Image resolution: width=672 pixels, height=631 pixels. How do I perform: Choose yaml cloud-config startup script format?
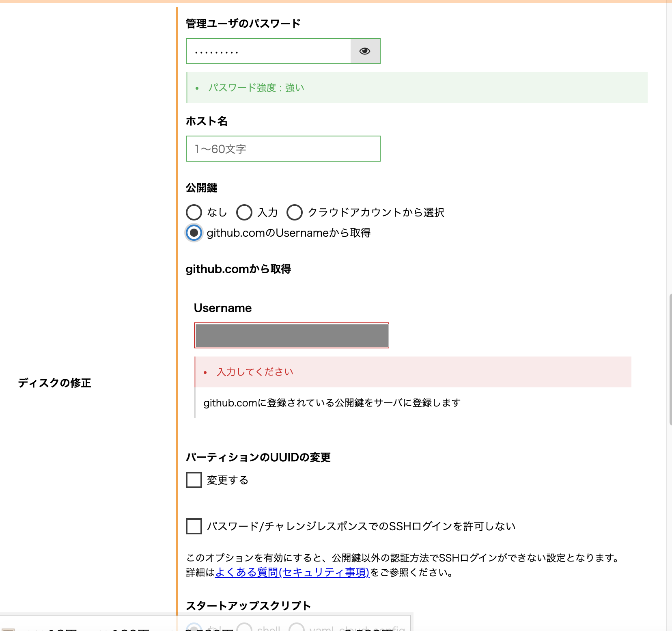(x=296, y=627)
